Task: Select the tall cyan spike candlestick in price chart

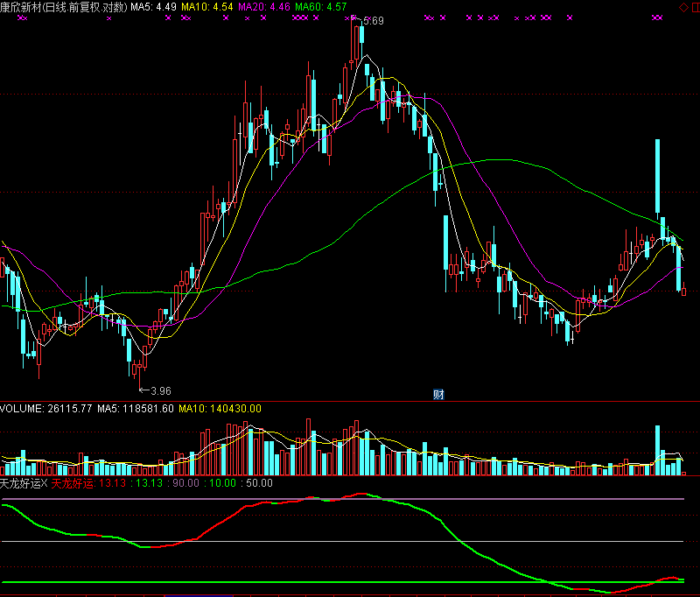Action: tap(658, 176)
